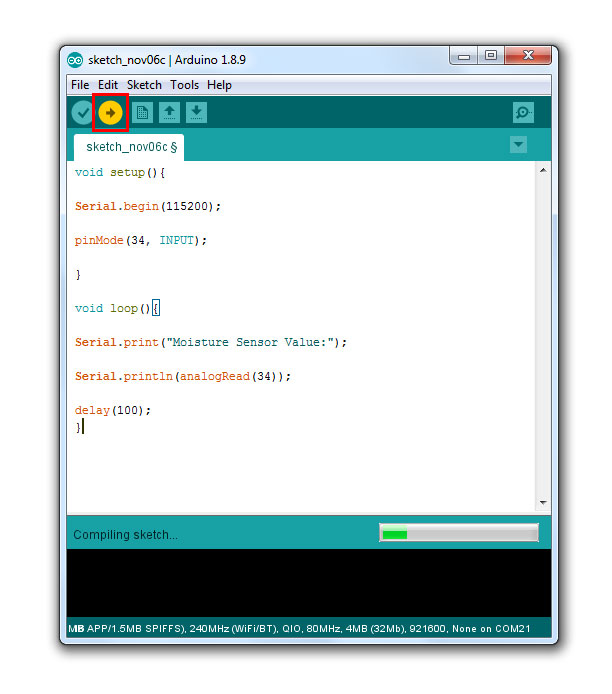Viewport: 612px width, 694px height.
Task: Click the line 'void setup(){'
Action: (120, 172)
